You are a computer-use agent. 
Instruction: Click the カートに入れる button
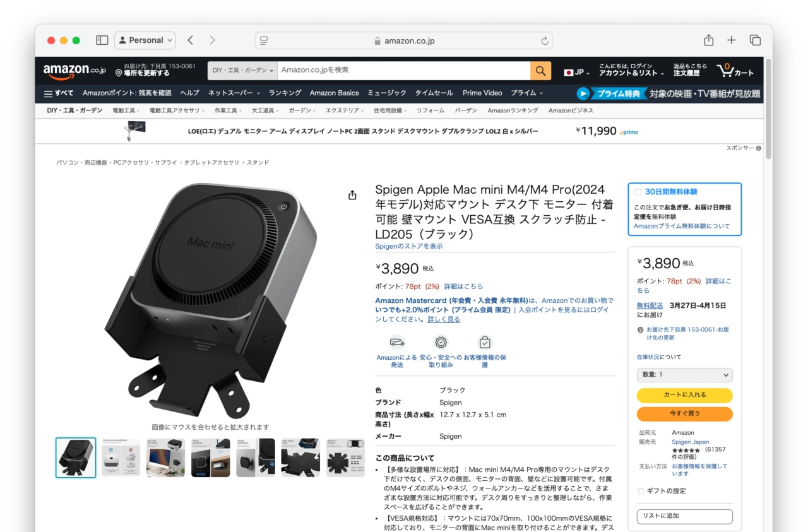(684, 395)
